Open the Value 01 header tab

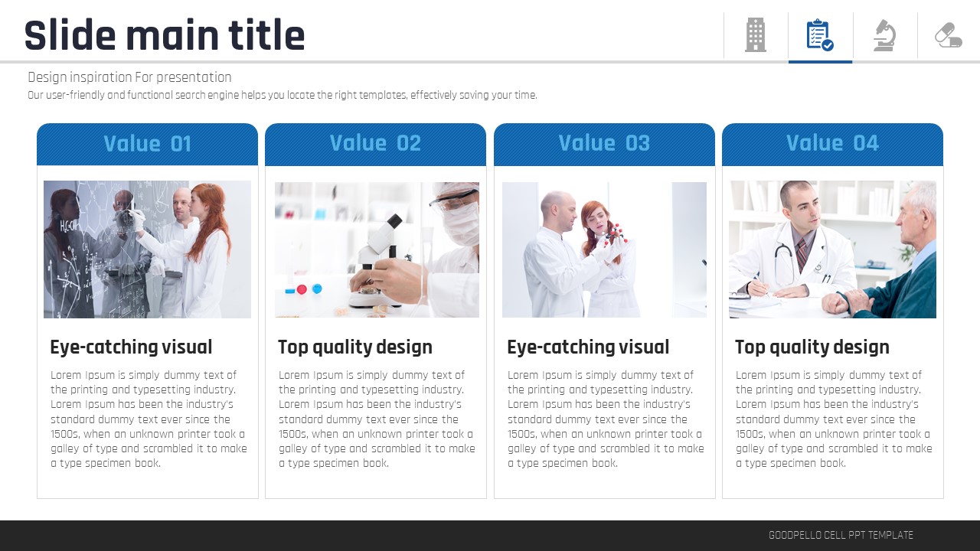pyautogui.click(x=148, y=144)
